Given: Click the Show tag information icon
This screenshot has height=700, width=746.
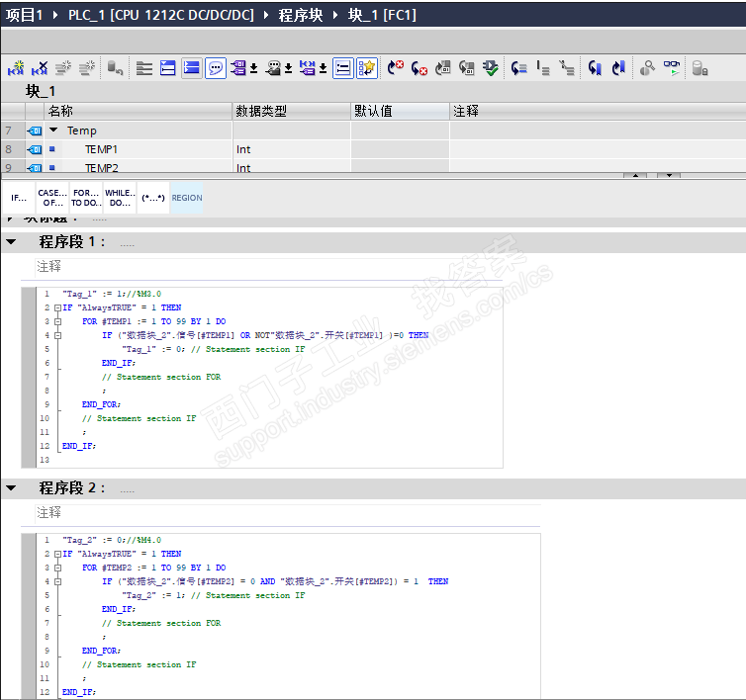Looking at the screenshot, I should [273, 68].
